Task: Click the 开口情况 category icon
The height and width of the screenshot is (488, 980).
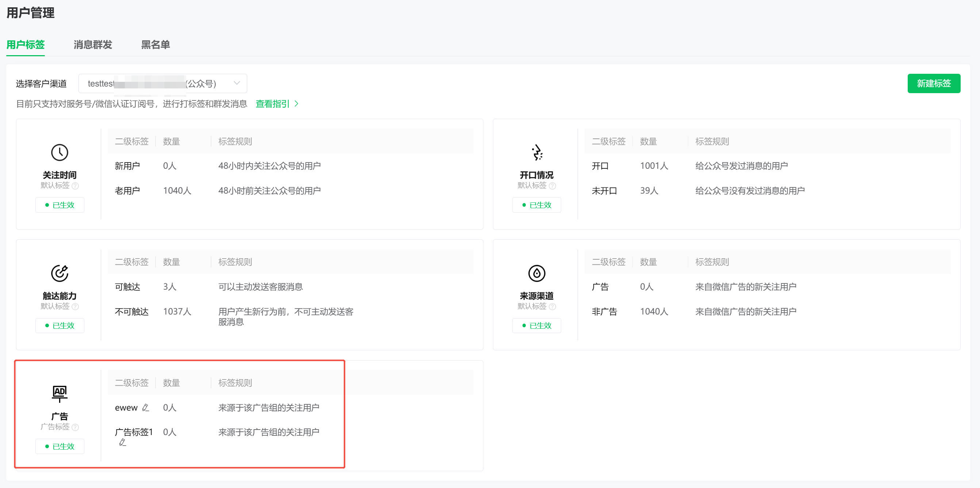Action: tap(536, 153)
